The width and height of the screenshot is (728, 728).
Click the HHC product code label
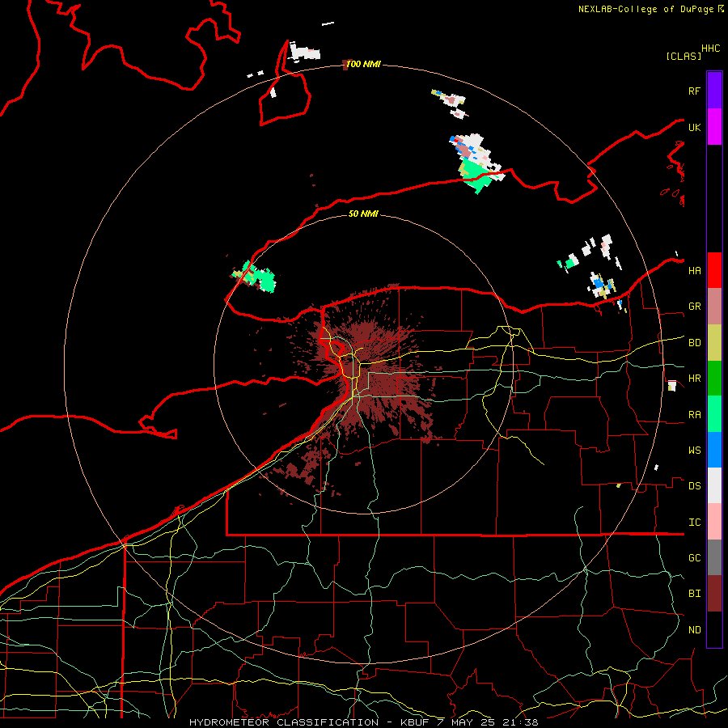[x=711, y=49]
